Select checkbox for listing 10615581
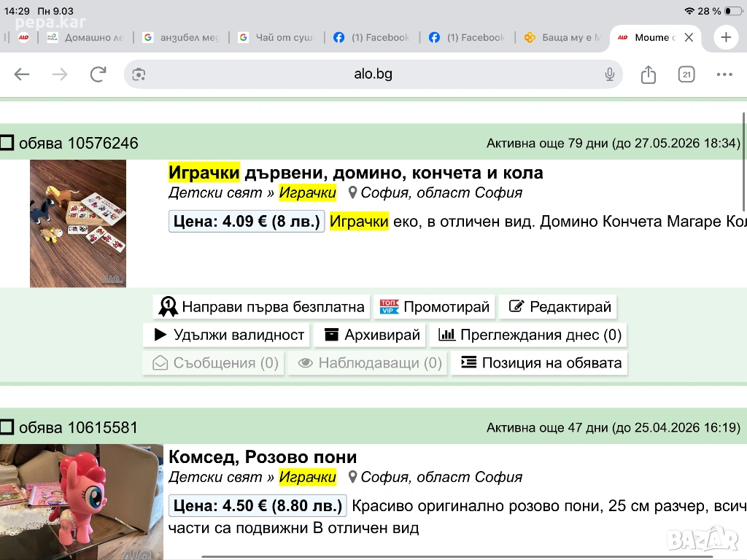Screen dimensions: 747x560 tap(7, 427)
